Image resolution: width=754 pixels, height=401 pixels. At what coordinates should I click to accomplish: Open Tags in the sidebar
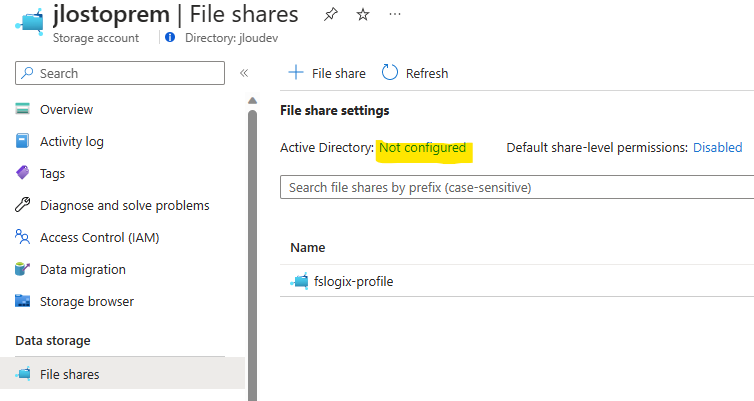(52, 174)
